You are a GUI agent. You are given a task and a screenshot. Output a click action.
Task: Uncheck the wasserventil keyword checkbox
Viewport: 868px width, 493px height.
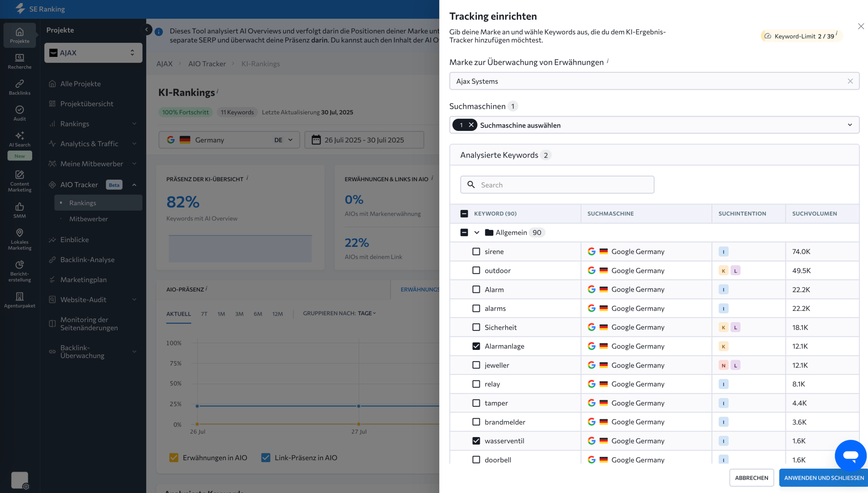(x=476, y=440)
